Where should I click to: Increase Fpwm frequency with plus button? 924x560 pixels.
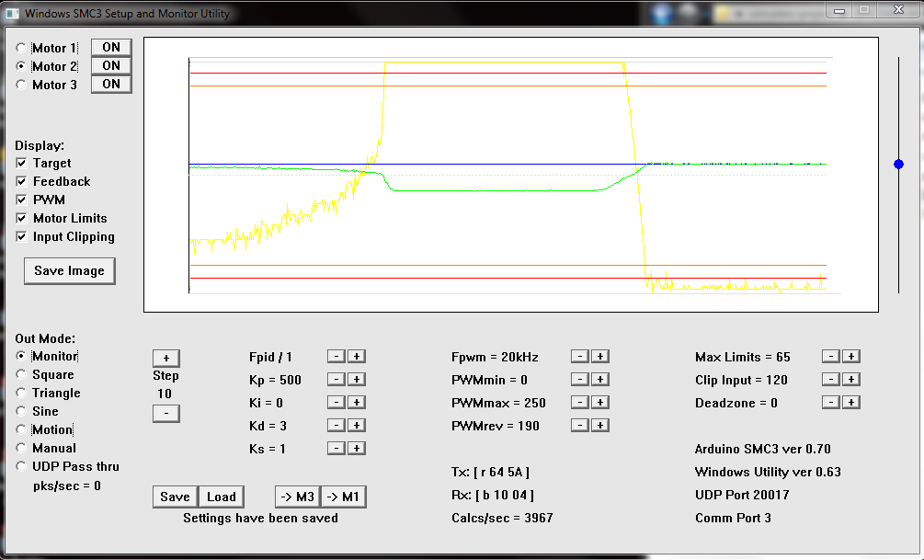(x=599, y=356)
